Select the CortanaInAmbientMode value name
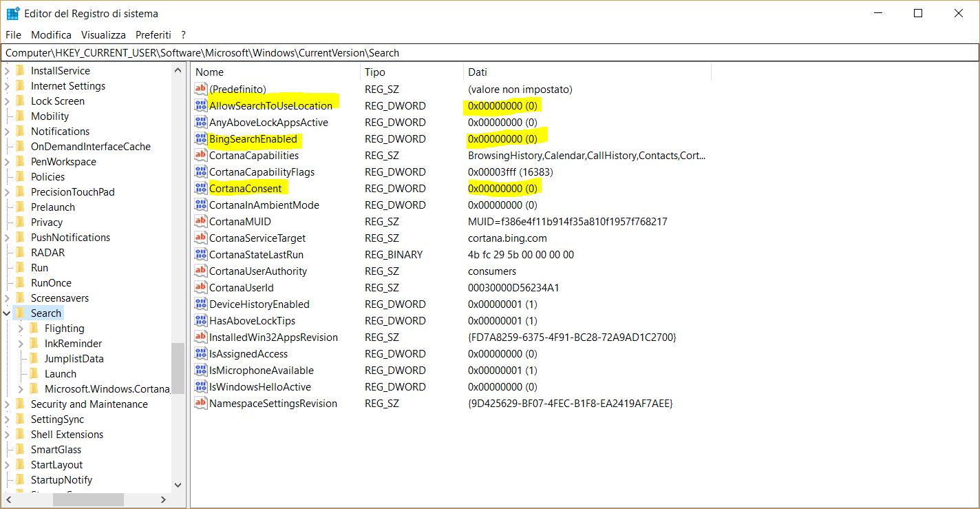The image size is (980, 509). pos(264,205)
